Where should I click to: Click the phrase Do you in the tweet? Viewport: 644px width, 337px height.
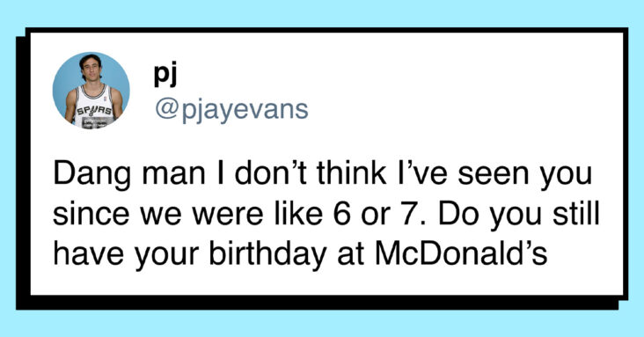(490, 216)
